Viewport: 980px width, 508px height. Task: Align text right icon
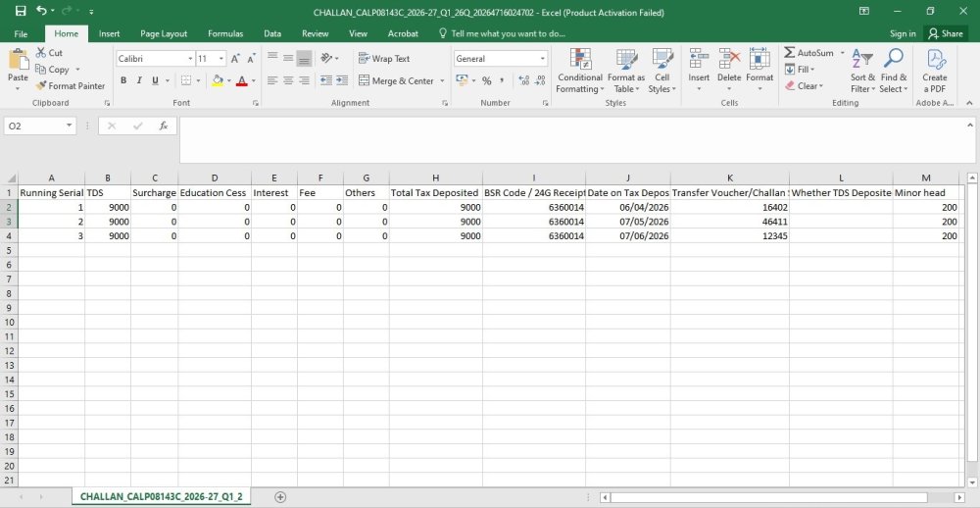[x=305, y=80]
